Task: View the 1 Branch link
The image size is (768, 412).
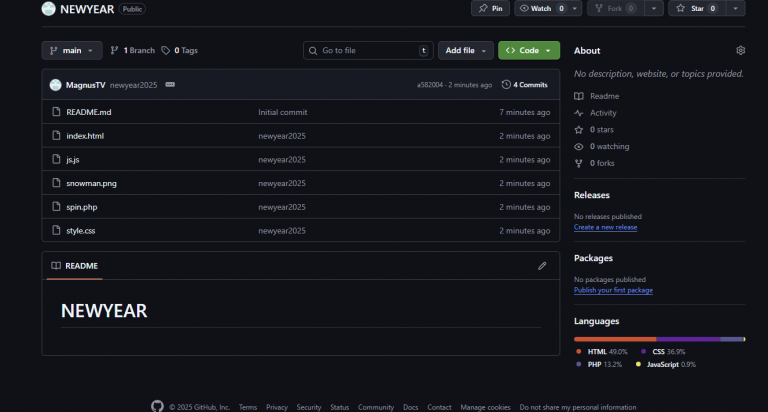Action: [133, 50]
